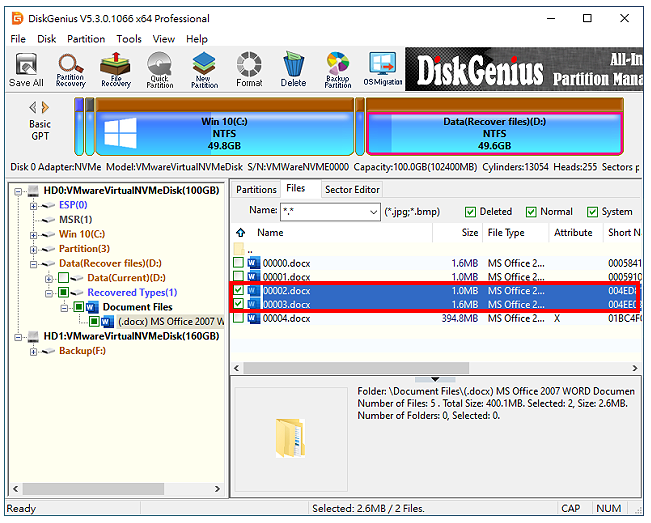Sort files by Name column

[340, 232]
